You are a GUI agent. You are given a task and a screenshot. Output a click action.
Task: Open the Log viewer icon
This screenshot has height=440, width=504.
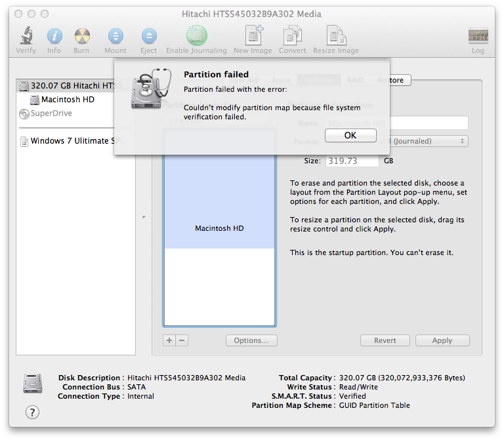point(478,35)
